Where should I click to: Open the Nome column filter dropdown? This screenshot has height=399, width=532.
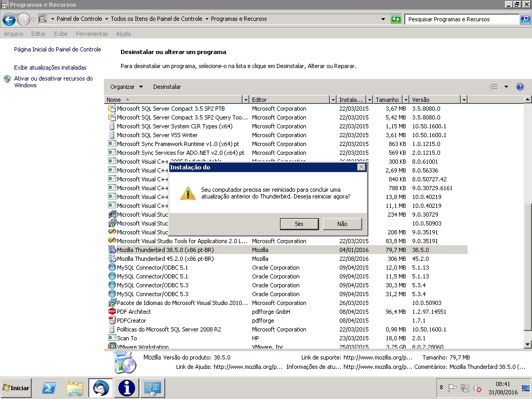(x=246, y=99)
